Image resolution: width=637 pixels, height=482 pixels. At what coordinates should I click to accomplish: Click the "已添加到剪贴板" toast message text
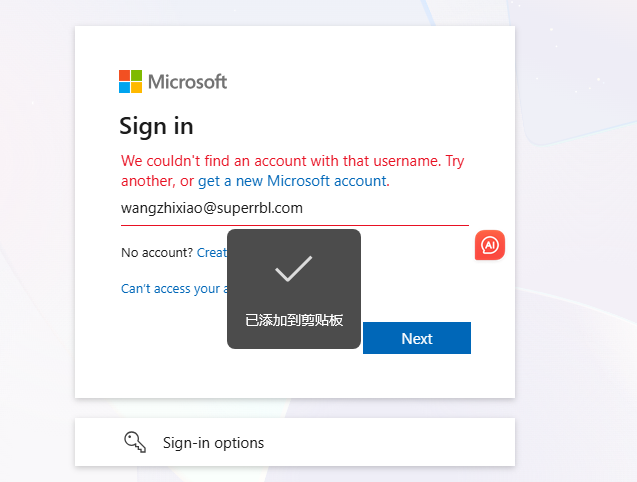click(294, 320)
